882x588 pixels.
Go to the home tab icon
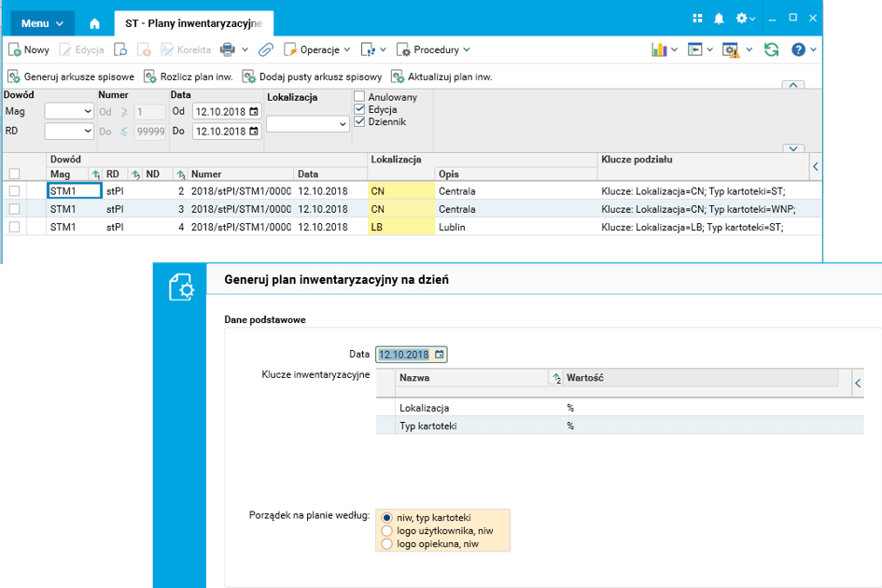coord(94,23)
